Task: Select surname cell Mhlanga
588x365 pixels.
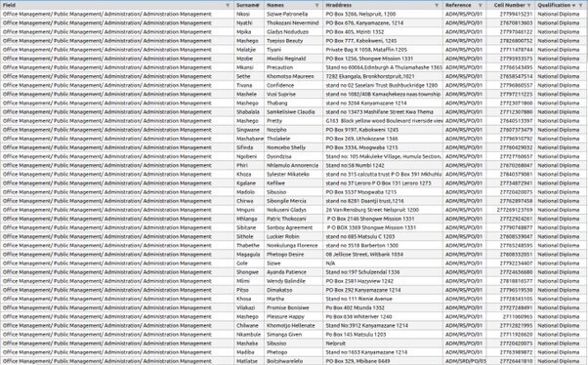Action: [249, 219]
